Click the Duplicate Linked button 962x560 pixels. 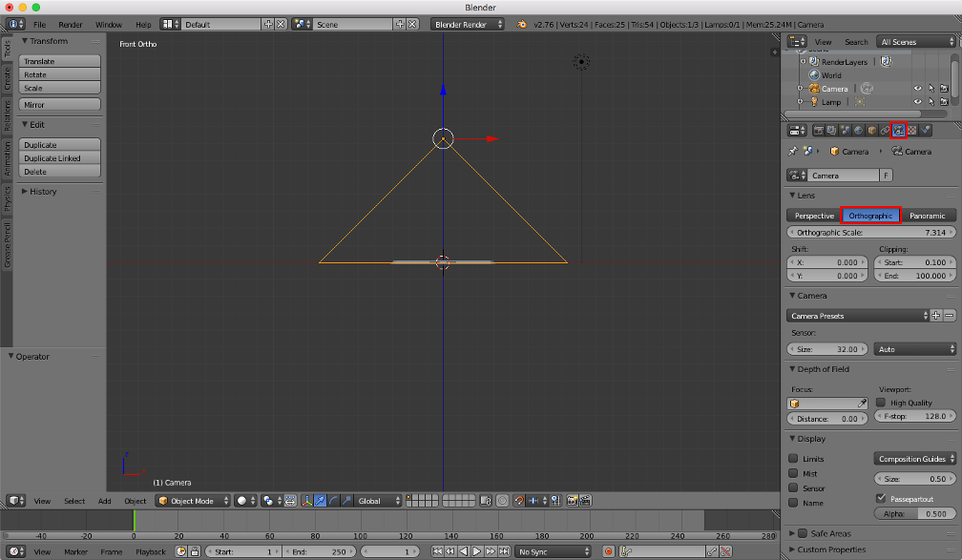pyautogui.click(x=59, y=158)
